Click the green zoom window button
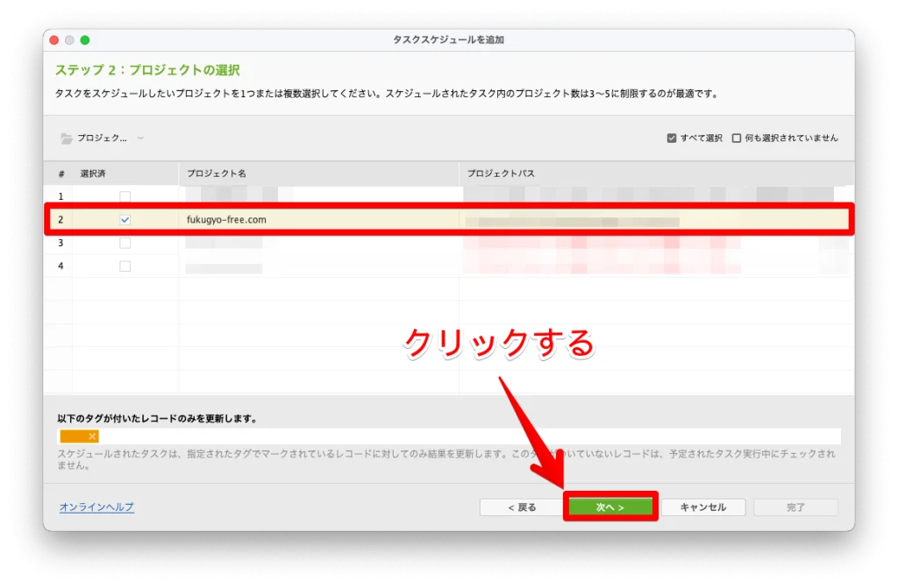Screen dimensions: 898x588 pyautogui.click(x=85, y=40)
